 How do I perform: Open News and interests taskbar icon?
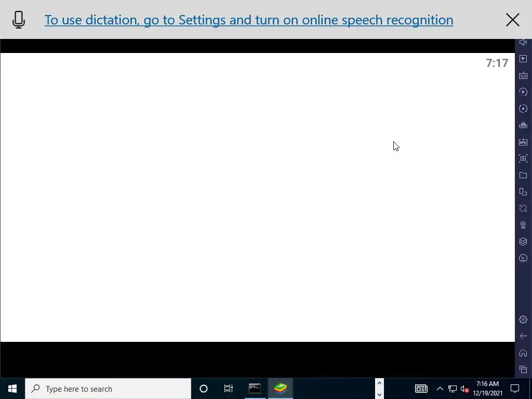pos(421,389)
